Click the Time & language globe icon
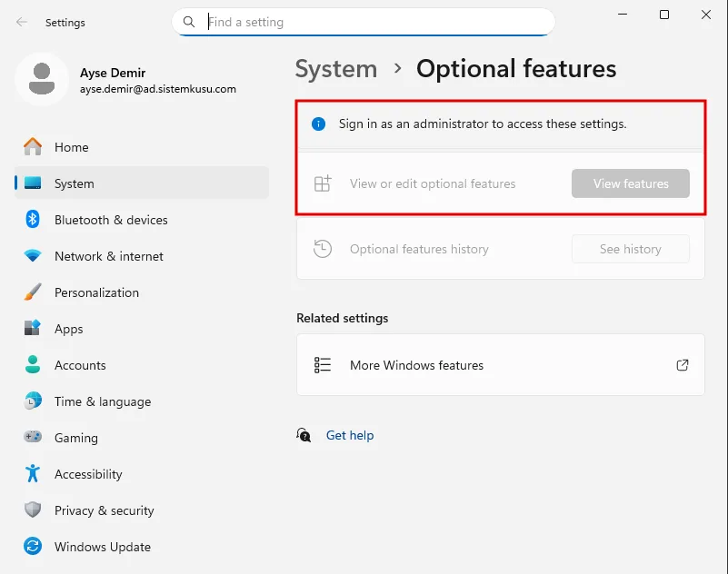The height and width of the screenshot is (574, 728). [x=33, y=401]
